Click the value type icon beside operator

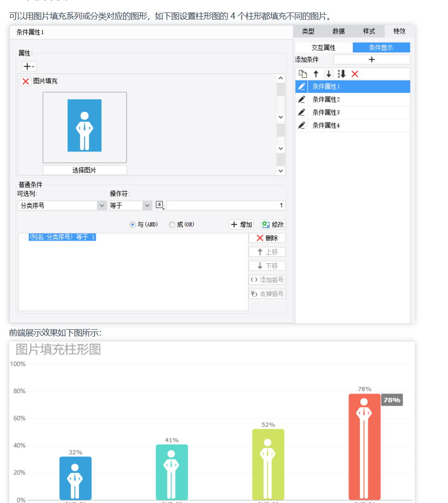pos(160,205)
